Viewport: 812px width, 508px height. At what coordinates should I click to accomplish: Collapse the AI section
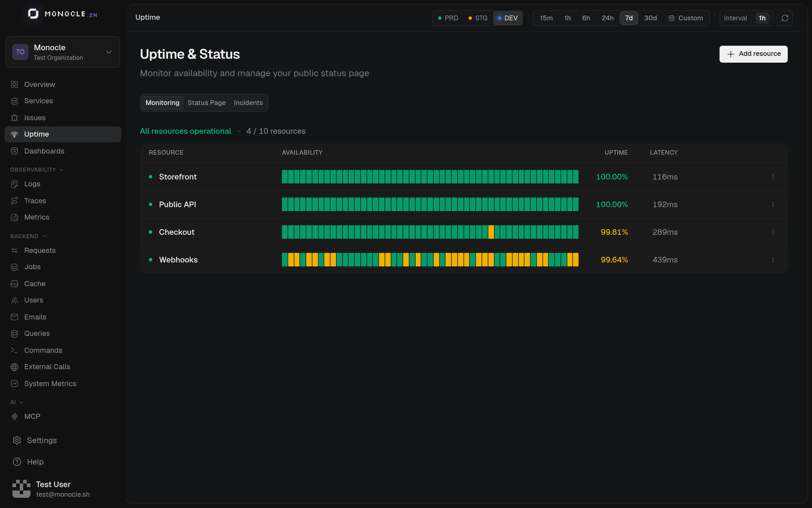[x=17, y=402]
